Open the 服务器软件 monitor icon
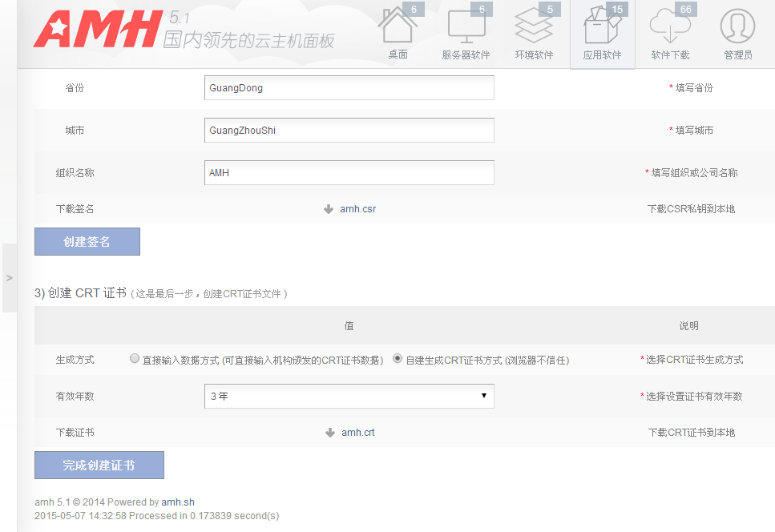 (466, 27)
